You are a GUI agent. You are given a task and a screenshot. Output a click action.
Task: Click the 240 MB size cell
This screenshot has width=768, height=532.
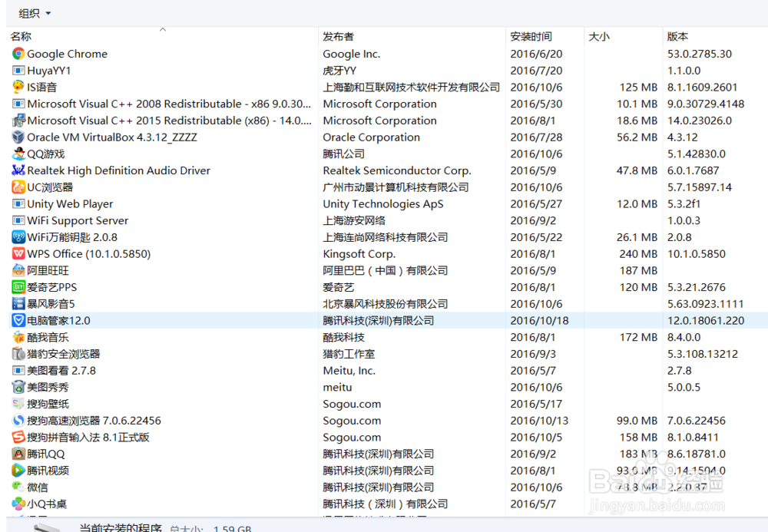click(638, 254)
